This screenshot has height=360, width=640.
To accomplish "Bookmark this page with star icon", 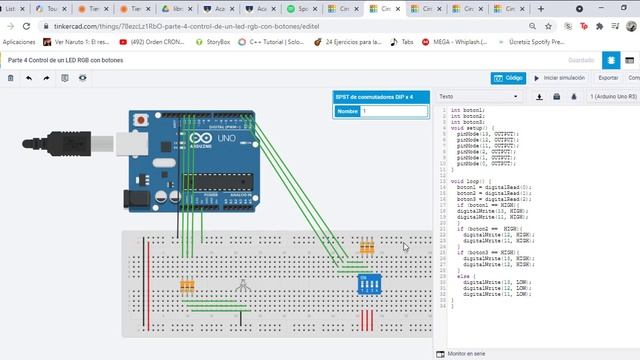I will coord(548,26).
